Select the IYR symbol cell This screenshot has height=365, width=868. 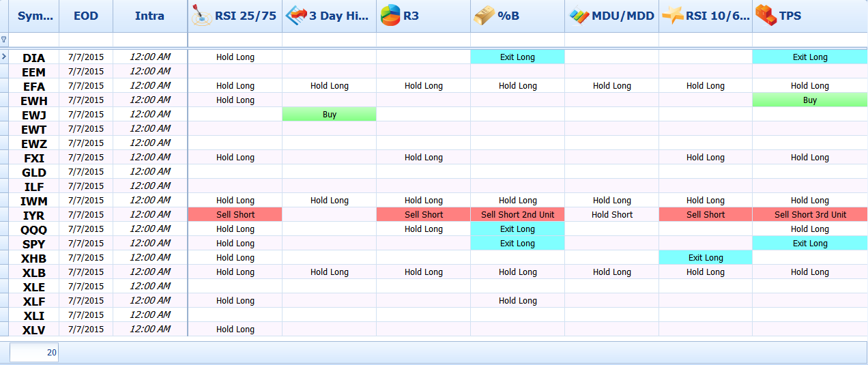coord(34,215)
